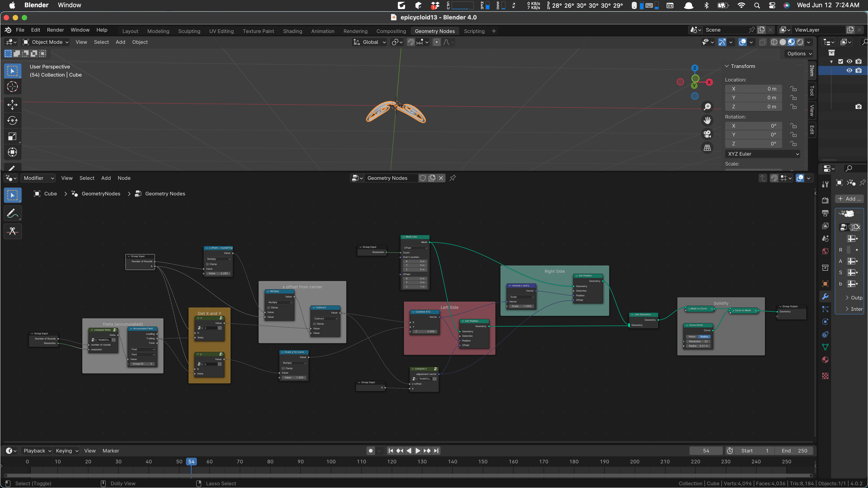Open timeline Marker menu
Viewport: 868px width, 488px height.
(111, 451)
